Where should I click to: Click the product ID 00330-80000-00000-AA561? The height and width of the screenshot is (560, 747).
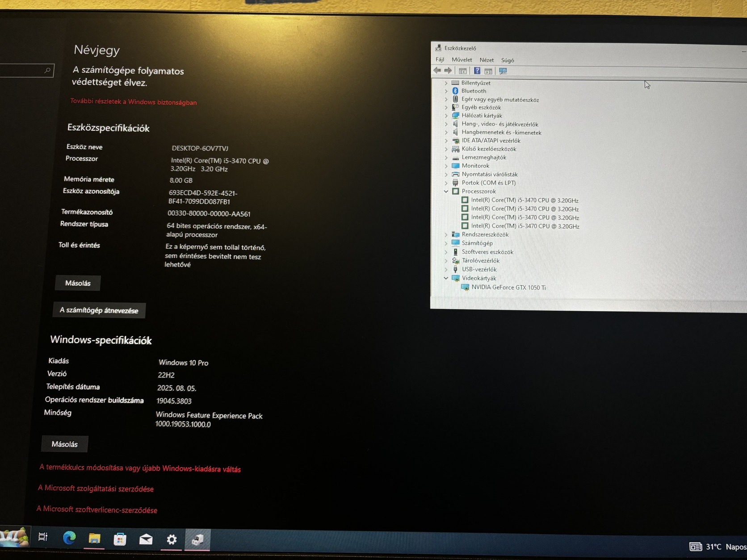[x=209, y=214]
